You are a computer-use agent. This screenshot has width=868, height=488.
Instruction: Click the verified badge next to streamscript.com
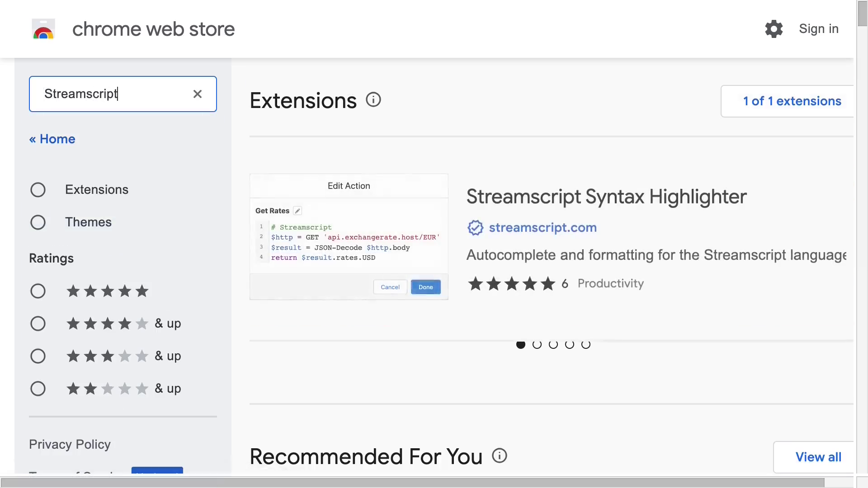pos(475,228)
